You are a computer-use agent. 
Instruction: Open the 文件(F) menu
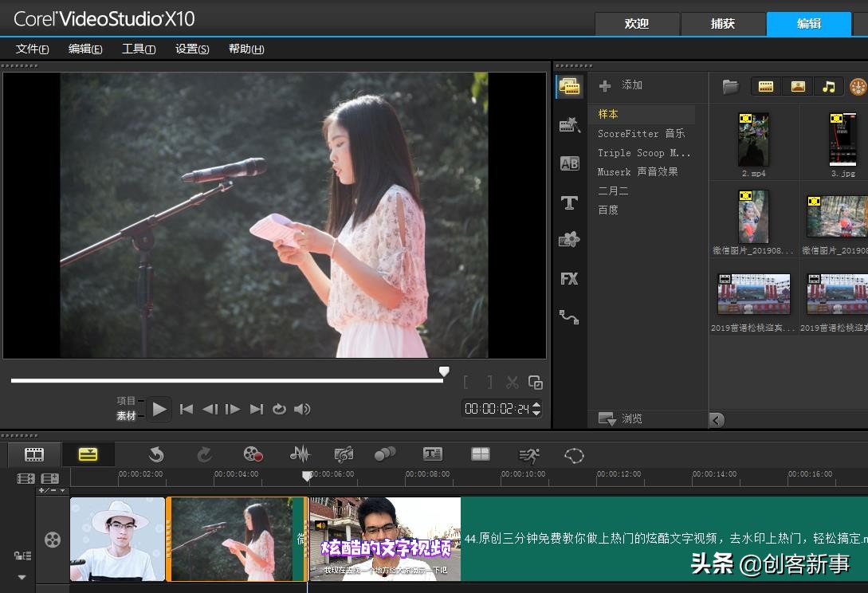pyautogui.click(x=33, y=49)
